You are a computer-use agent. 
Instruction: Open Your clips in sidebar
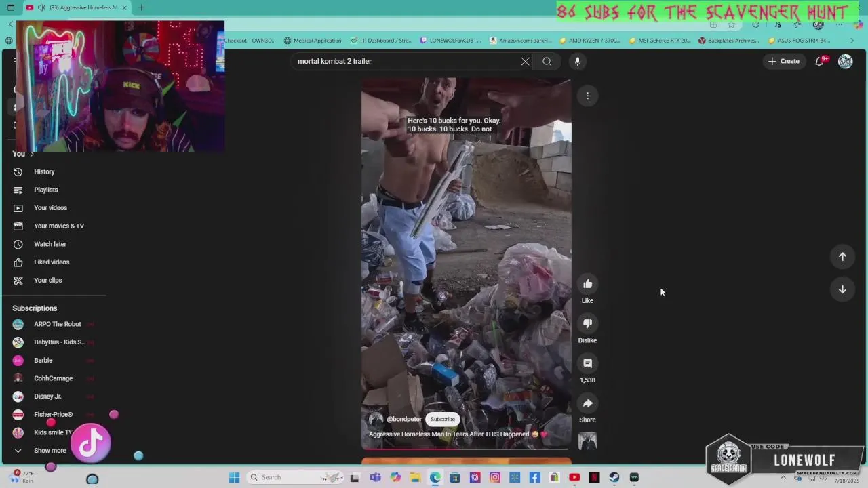(x=47, y=280)
